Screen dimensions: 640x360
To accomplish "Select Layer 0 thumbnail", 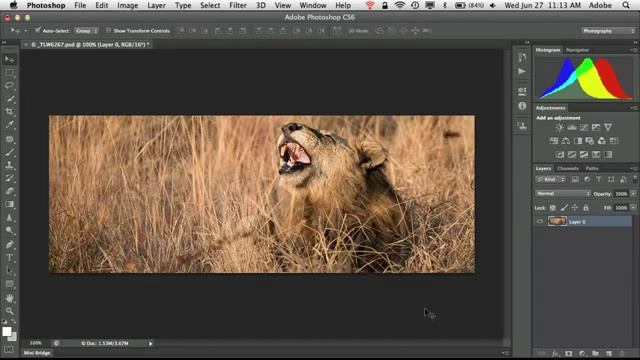I will tap(557, 221).
